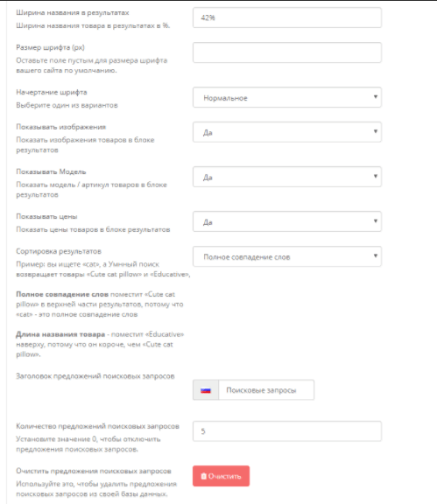The height and width of the screenshot is (504, 437).
Task: Open the Показывать изображения dropdown
Action: coord(287,132)
